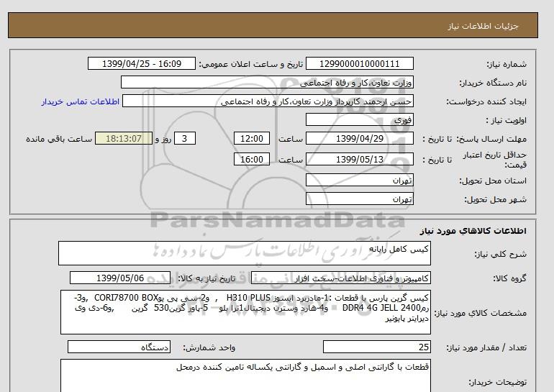Click the اولویت نیاز field showing فوری

point(359,119)
